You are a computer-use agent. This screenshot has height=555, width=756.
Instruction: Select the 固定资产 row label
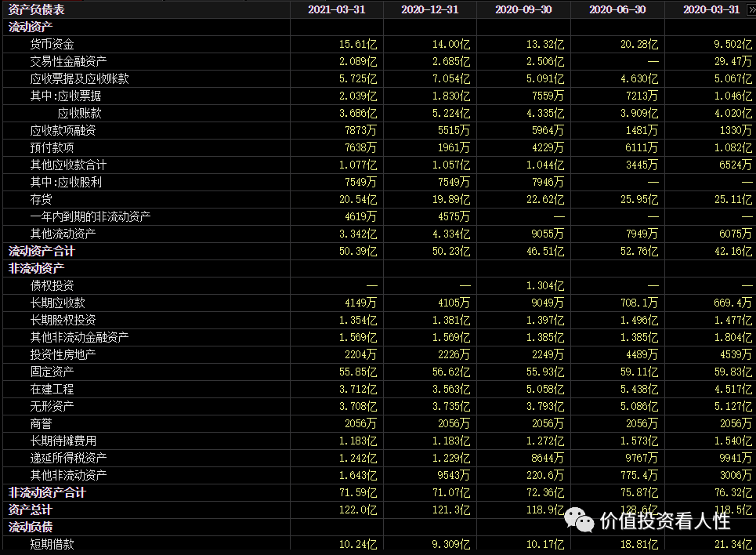52,372
